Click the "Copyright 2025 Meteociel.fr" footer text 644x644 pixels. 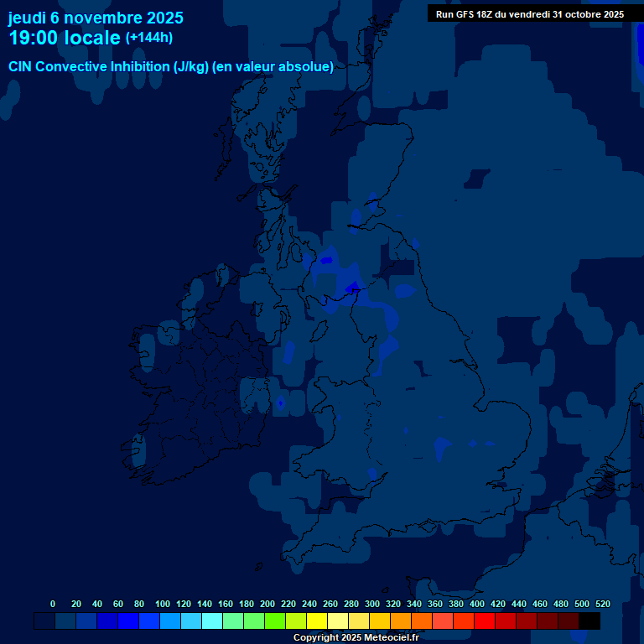coord(356,637)
